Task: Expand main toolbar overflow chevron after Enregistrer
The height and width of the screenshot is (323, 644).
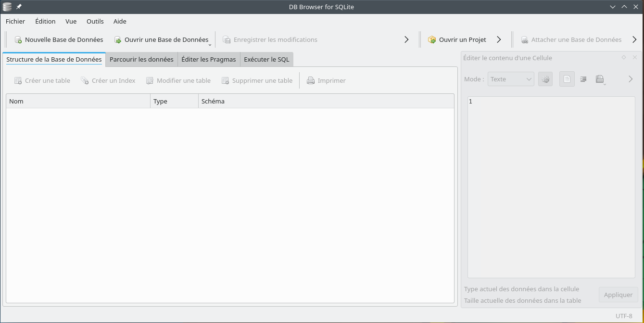Action: [406, 39]
